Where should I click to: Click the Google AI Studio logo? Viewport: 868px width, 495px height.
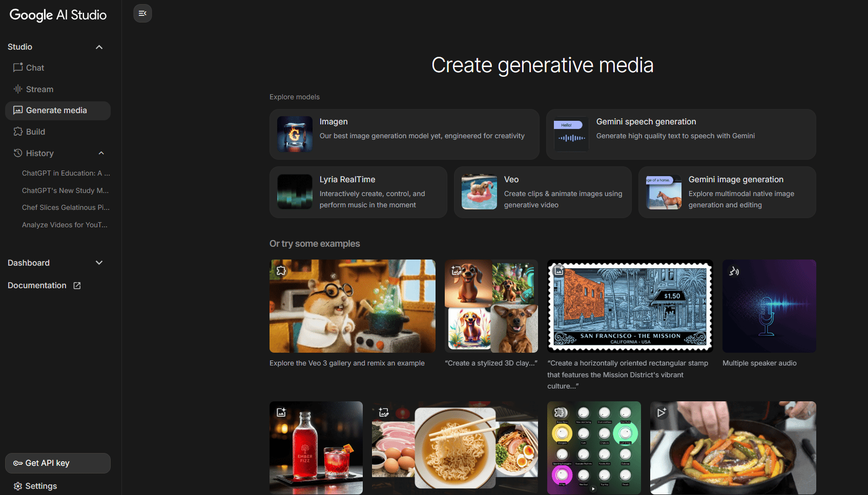(58, 15)
